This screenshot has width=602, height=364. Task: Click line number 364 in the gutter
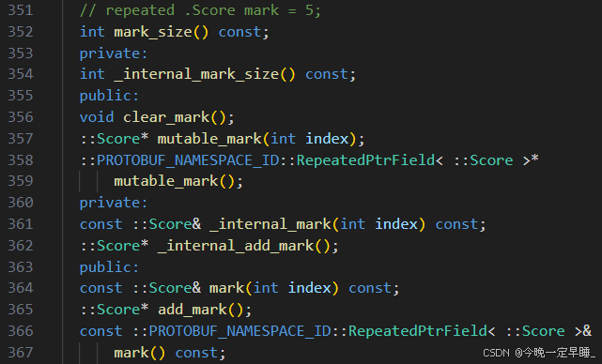[x=21, y=288]
